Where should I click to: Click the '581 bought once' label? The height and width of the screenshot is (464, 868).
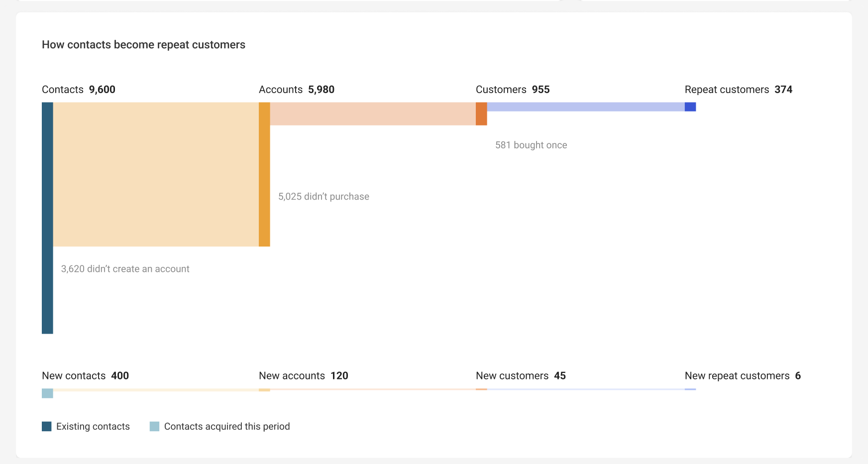click(x=531, y=145)
